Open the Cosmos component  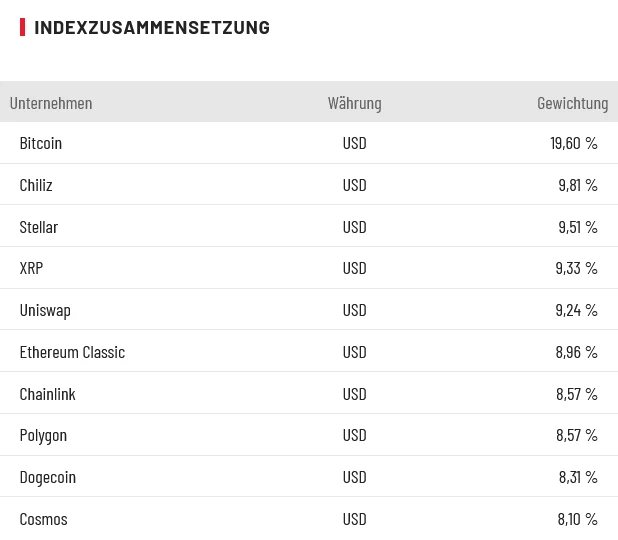[44, 519]
